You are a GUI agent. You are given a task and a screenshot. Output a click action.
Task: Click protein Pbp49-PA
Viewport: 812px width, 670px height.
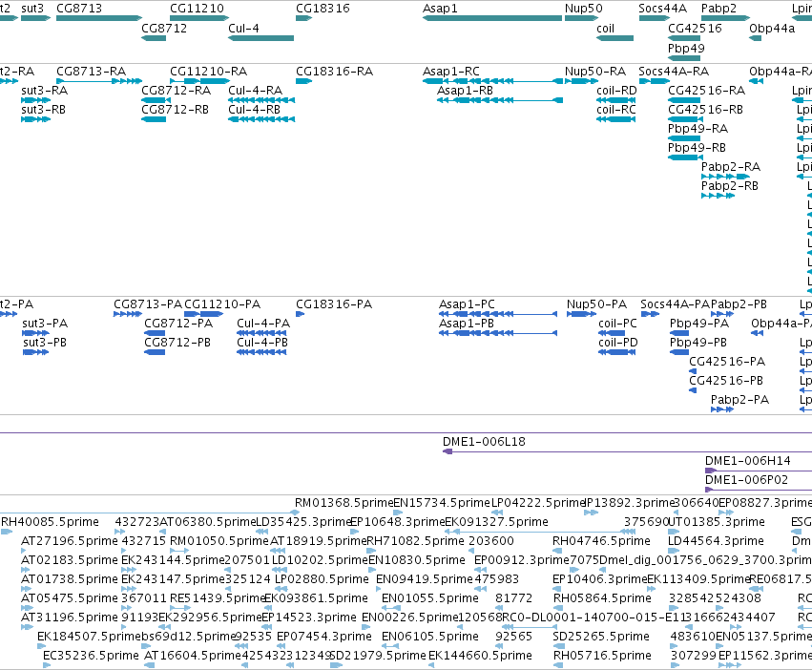pyautogui.click(x=699, y=324)
